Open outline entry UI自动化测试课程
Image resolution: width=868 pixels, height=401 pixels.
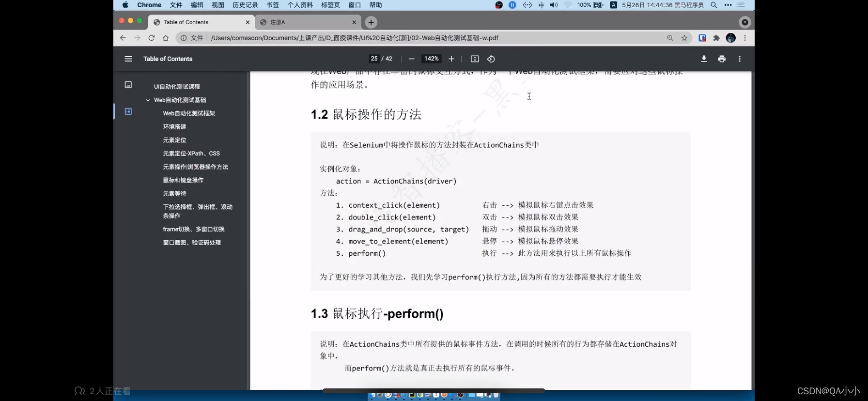[x=177, y=87]
